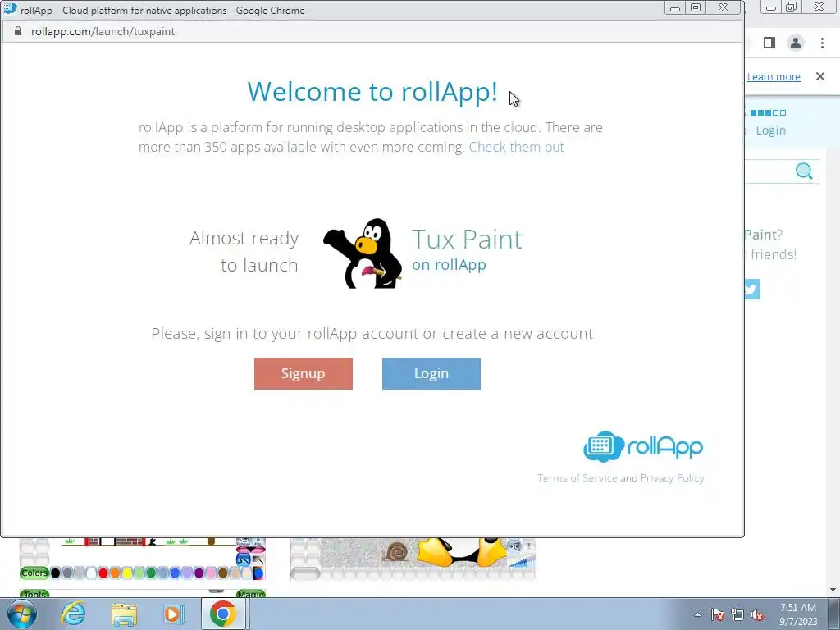Open the Privacy Policy link
This screenshot has height=630, width=840.
(673, 478)
